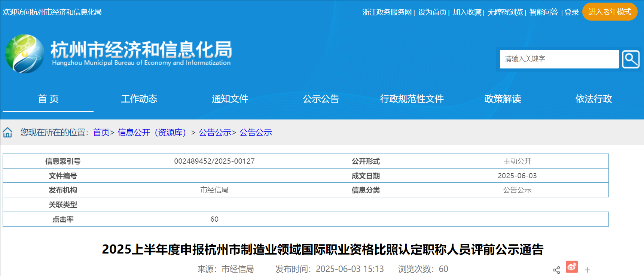Click the 点击率 value 60 in the table
Screen dimensions: 644x276
(214, 219)
